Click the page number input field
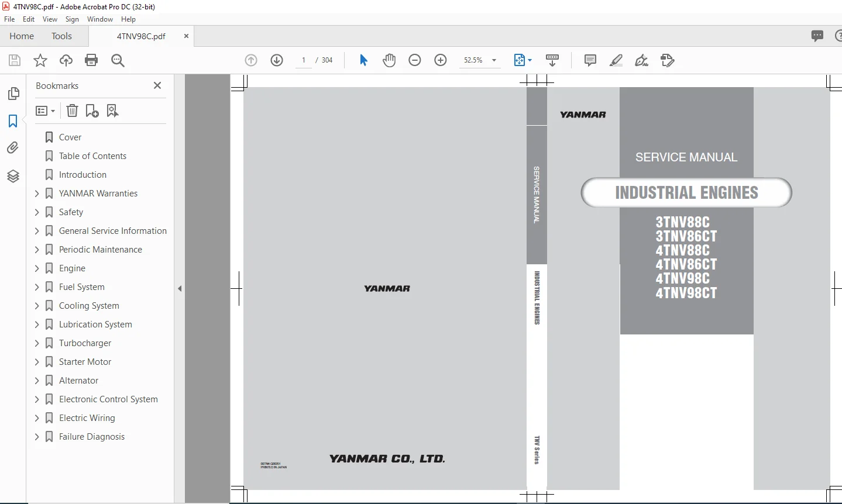The height and width of the screenshot is (504, 842). (x=304, y=60)
